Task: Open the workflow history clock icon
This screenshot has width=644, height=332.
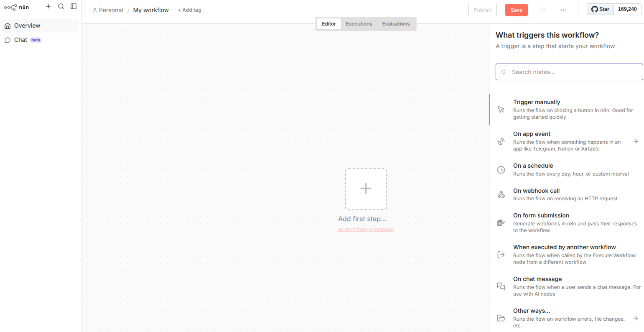Action: click(x=542, y=10)
